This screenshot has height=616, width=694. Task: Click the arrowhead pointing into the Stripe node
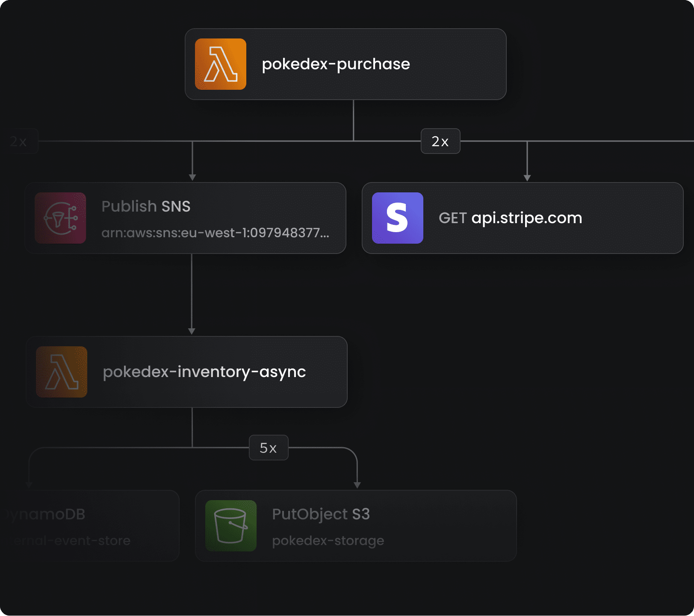[527, 177]
